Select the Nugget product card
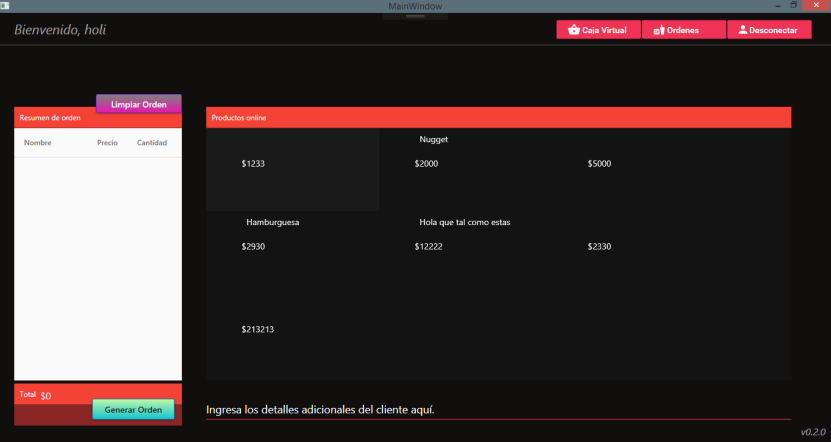 [x=465, y=170]
